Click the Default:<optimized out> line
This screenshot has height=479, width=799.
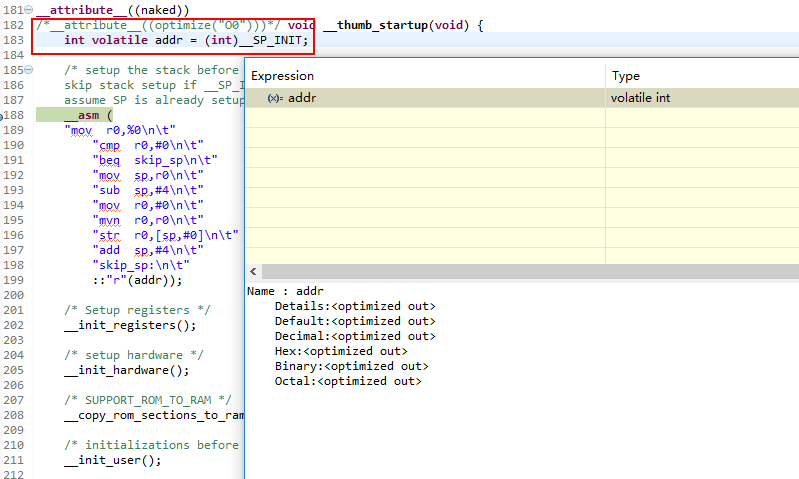[x=355, y=321]
